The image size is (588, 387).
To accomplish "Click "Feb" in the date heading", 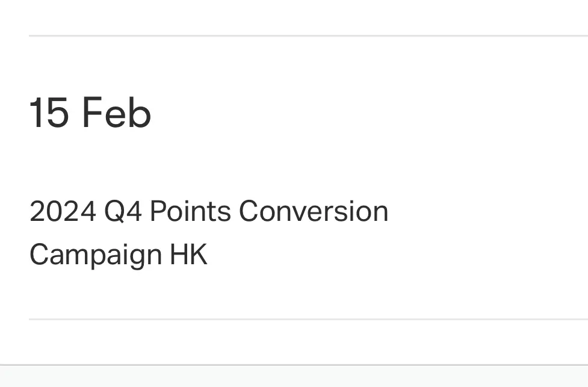I will pos(117,113).
